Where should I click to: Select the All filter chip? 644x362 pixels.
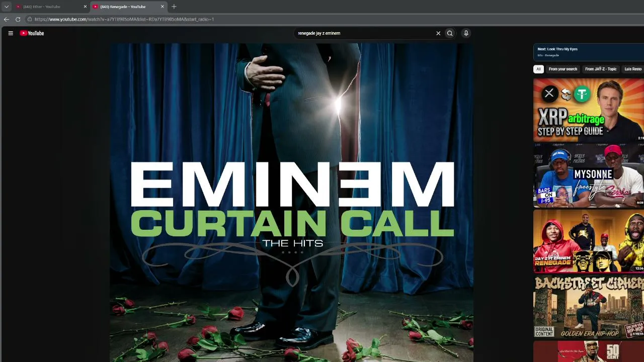539,69
